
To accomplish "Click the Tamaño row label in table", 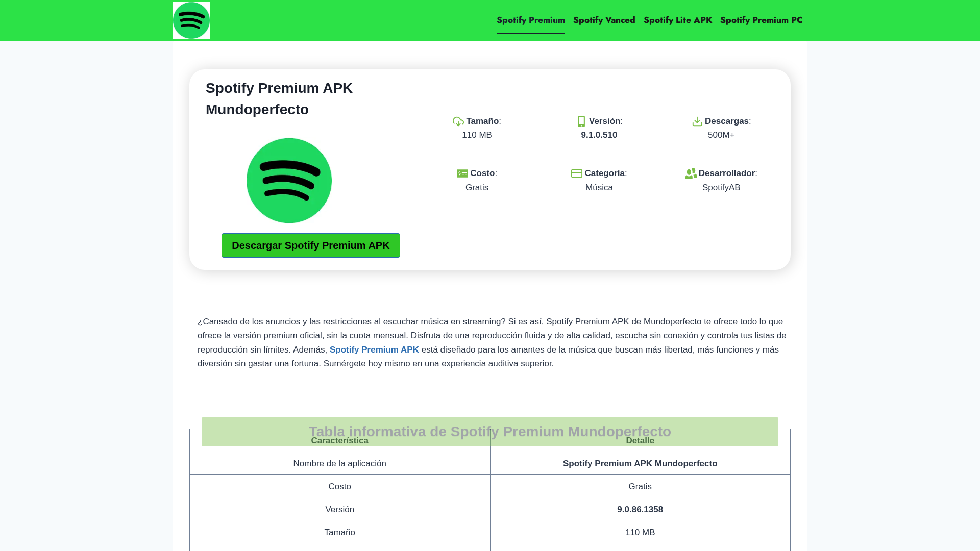I will click(x=340, y=532).
